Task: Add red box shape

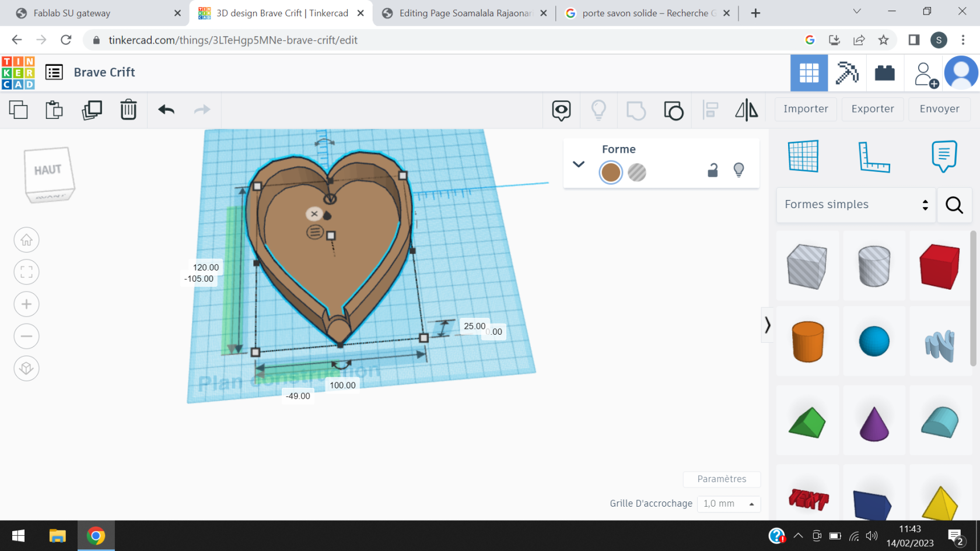Action: click(940, 266)
